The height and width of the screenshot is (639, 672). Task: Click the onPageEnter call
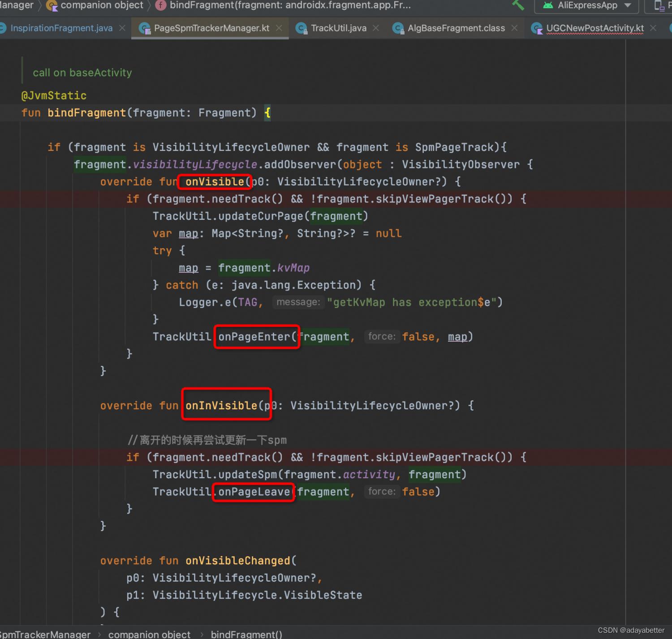pos(254,337)
